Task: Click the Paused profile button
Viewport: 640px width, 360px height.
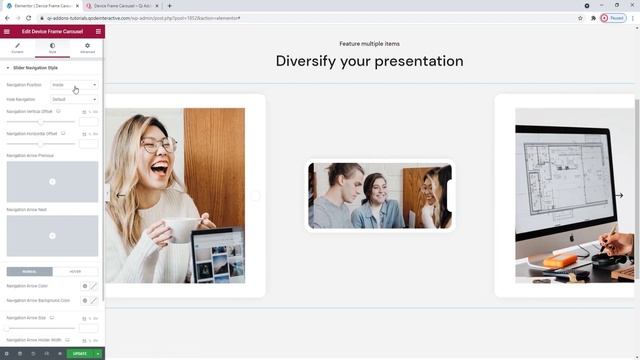Action: pos(613,18)
